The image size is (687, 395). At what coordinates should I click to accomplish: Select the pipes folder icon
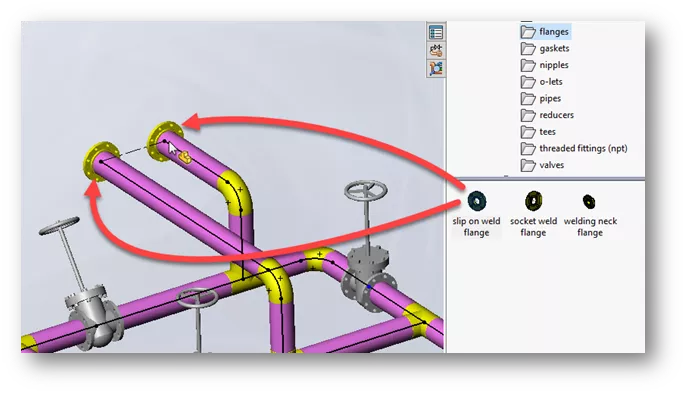[x=528, y=99]
